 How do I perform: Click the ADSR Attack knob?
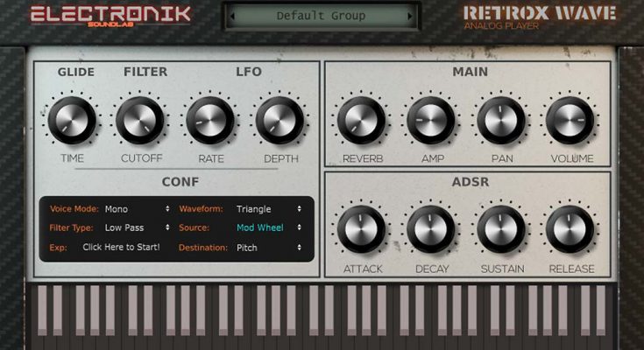pos(362,229)
